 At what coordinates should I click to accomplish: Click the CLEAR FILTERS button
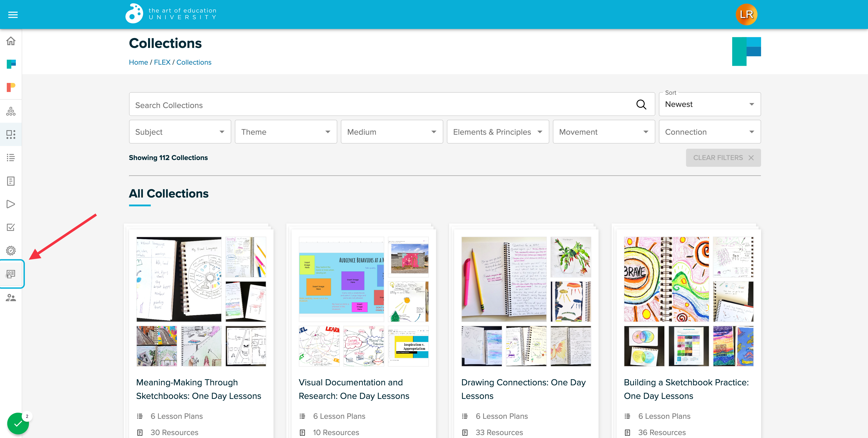tap(723, 158)
